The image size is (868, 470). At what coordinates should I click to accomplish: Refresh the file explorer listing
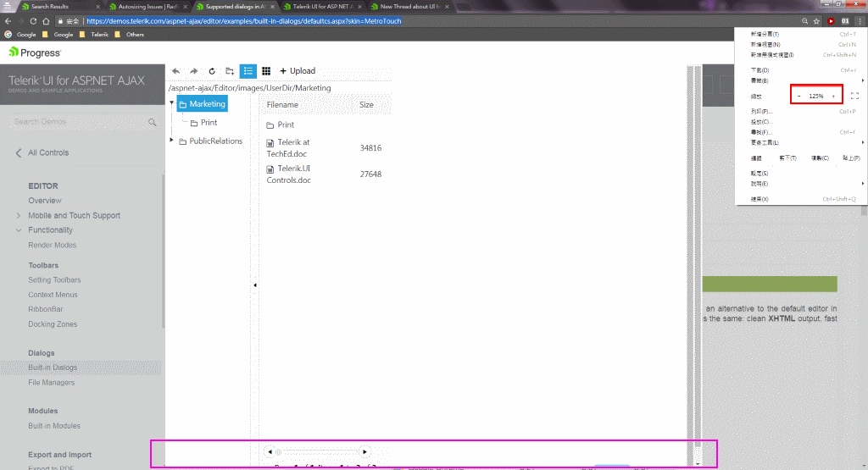click(211, 71)
